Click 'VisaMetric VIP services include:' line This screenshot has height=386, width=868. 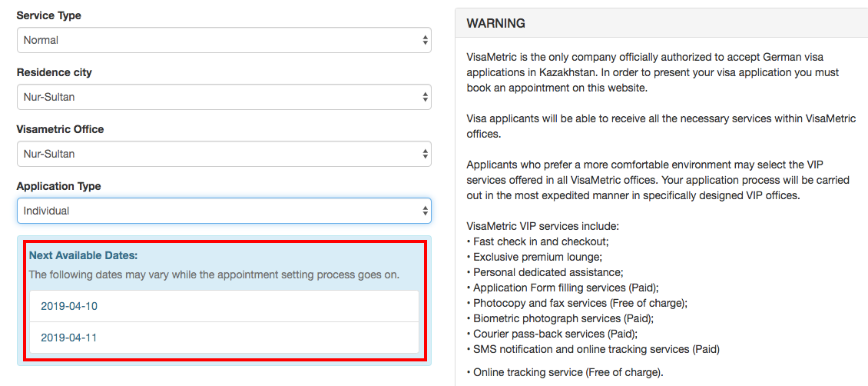(542, 226)
